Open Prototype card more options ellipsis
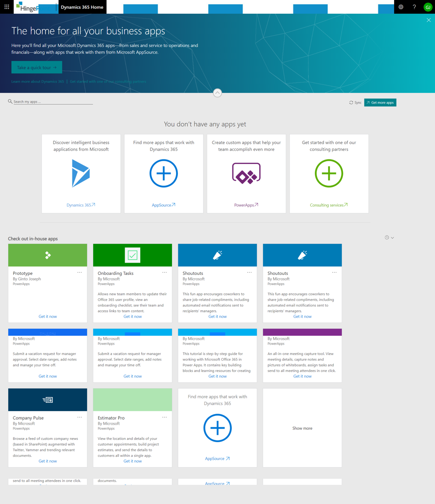The image size is (435, 504). [x=79, y=273]
